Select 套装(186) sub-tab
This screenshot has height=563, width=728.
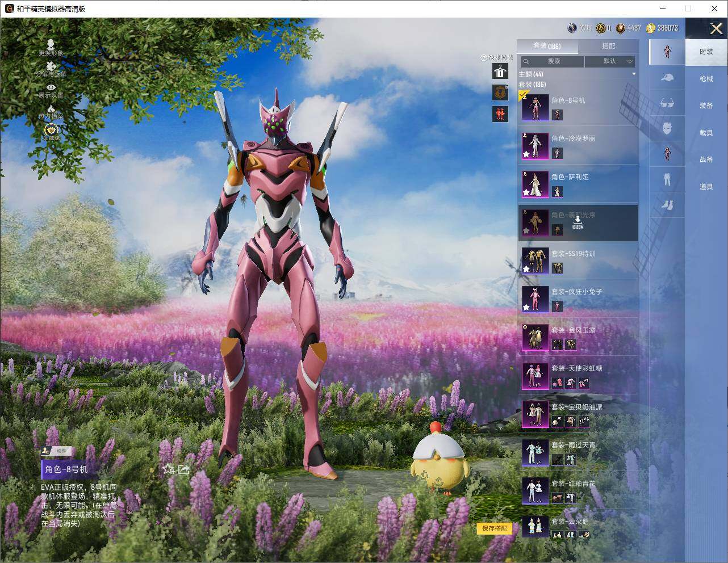point(547,46)
